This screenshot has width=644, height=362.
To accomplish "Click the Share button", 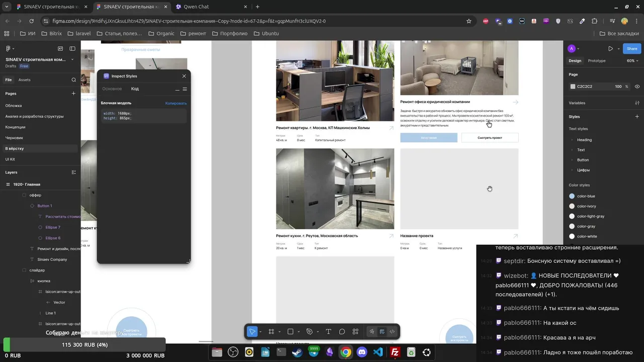I will click(x=632, y=49).
